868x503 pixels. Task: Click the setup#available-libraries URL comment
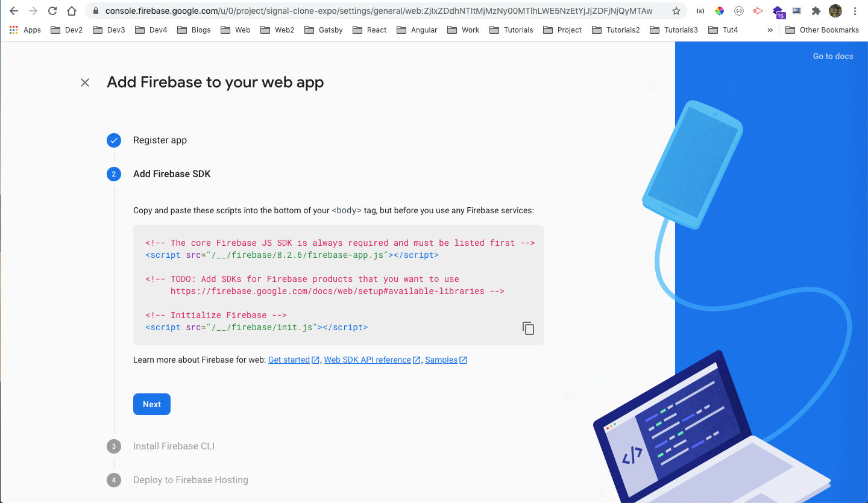[338, 291]
